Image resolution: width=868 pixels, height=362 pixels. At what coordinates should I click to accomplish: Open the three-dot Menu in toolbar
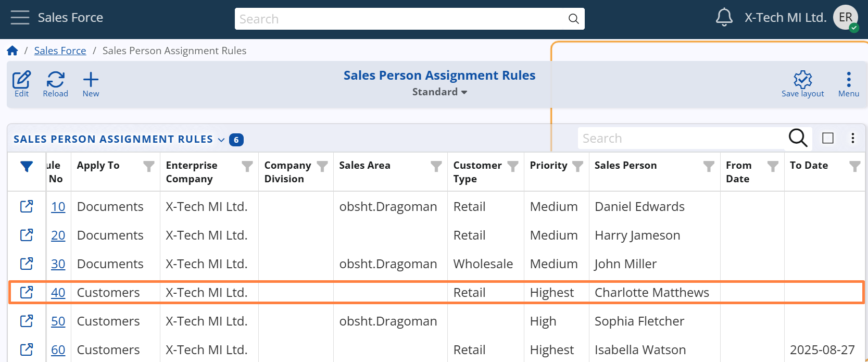click(x=848, y=84)
